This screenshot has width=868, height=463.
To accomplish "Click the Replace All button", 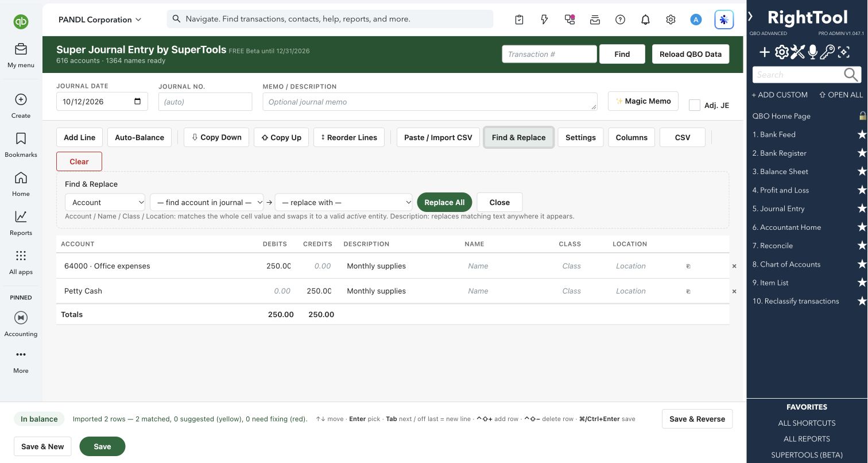I will (444, 202).
